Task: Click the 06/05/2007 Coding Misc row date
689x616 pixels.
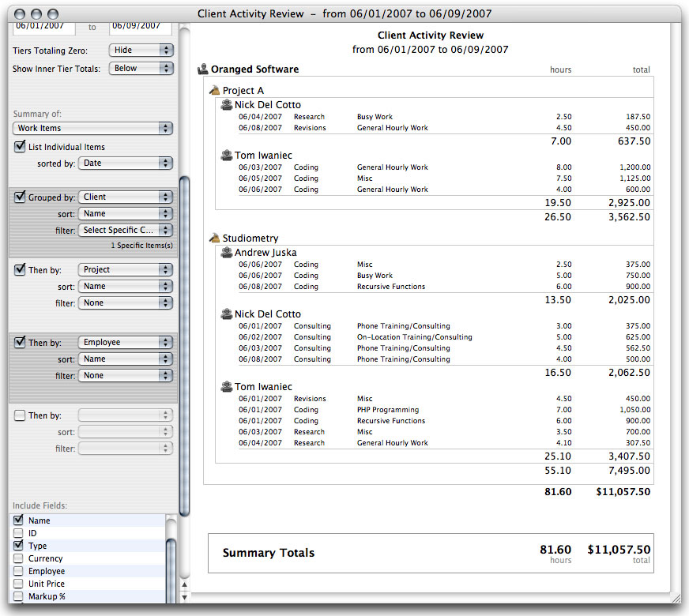Action: coord(260,178)
